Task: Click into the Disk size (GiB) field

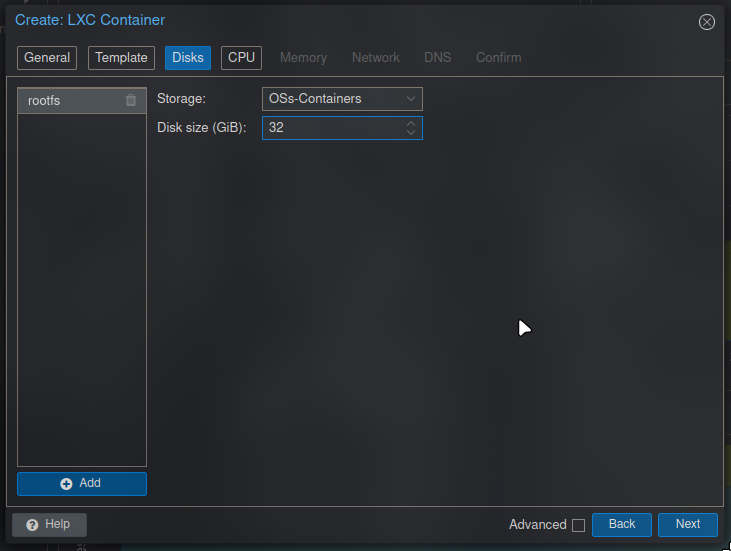Action: click(332, 128)
